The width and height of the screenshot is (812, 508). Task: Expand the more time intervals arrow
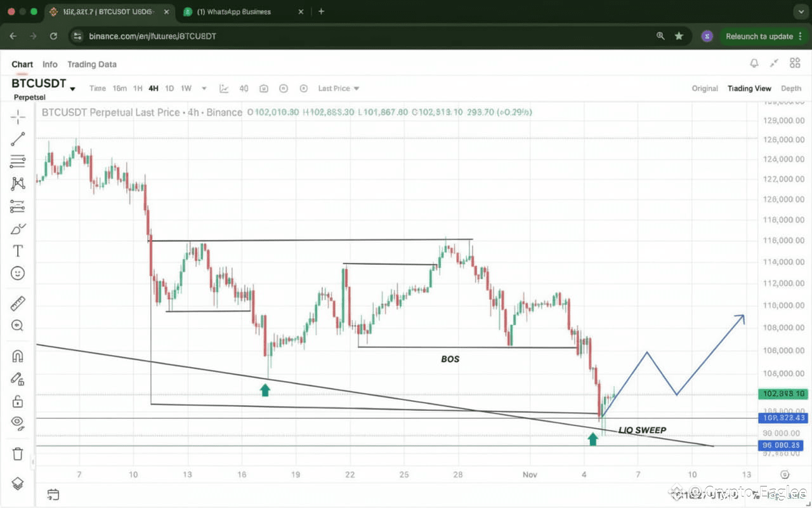[x=204, y=89]
